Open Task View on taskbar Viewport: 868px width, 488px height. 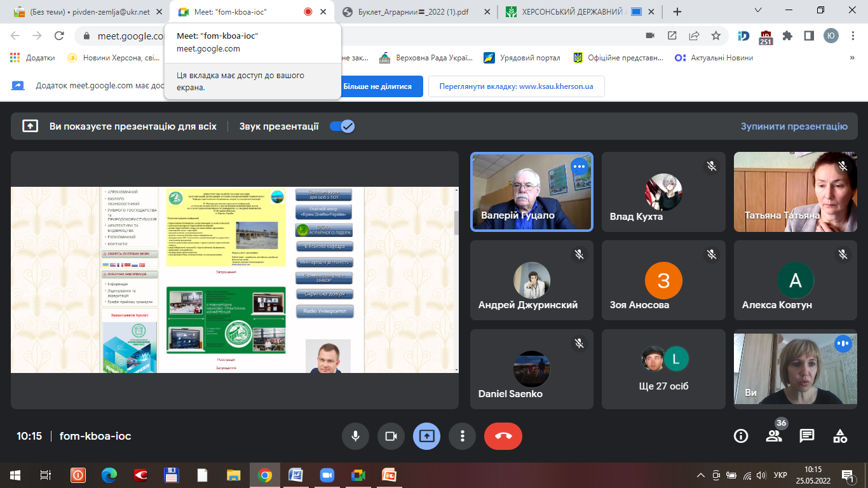click(x=45, y=475)
